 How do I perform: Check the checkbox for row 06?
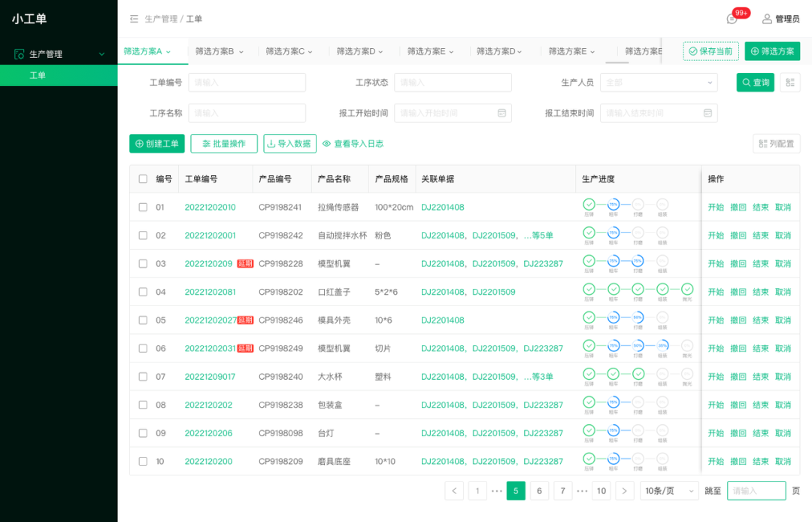143,348
